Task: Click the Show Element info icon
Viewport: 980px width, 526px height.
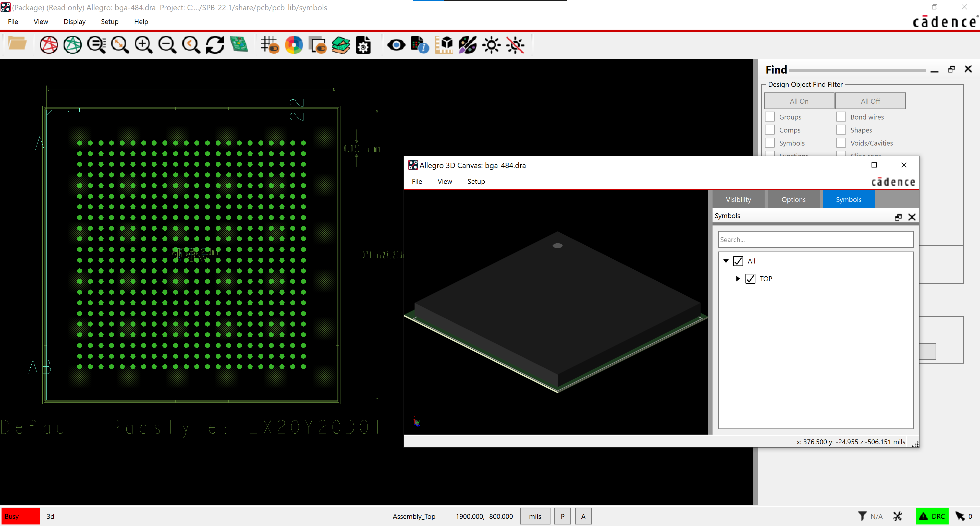Action: 420,45
